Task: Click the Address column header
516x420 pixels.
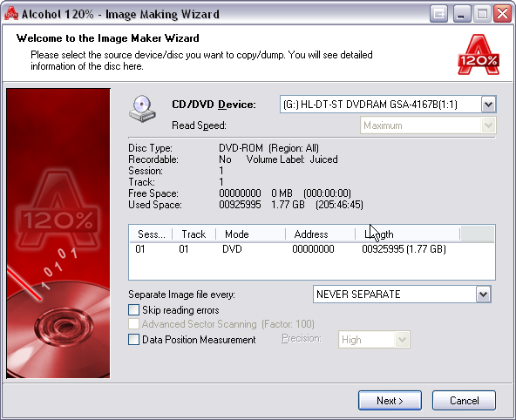Action: point(320,234)
